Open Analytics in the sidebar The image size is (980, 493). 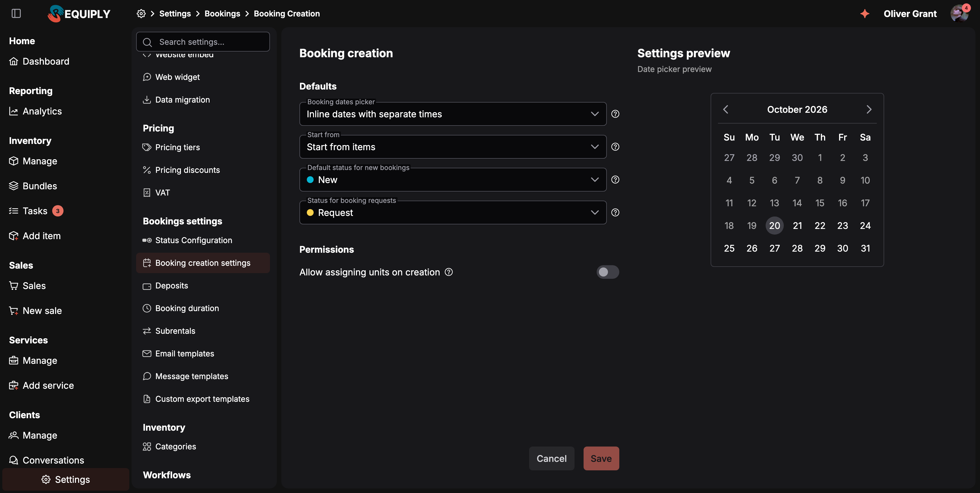(35, 111)
